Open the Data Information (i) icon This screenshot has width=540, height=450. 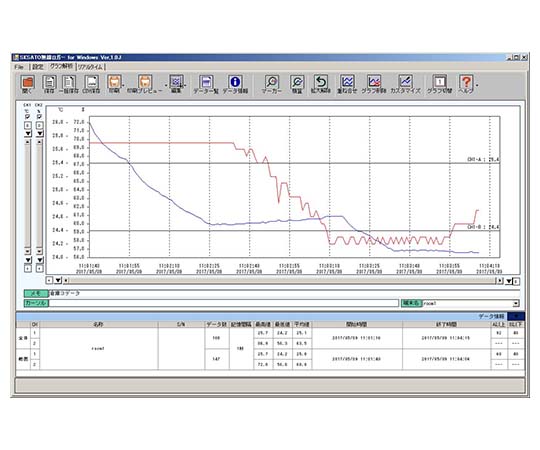pos(235,82)
